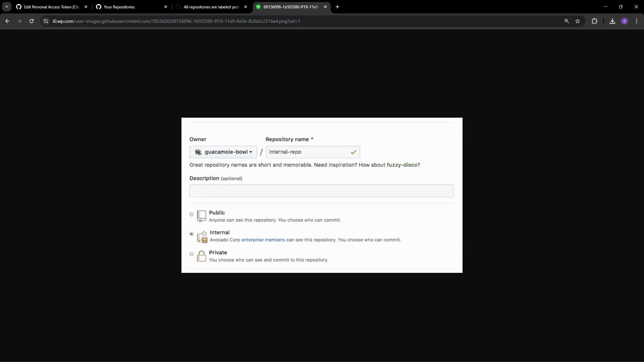This screenshot has height=362, width=644.
Task: Select the Private radio button
Action: click(192, 254)
